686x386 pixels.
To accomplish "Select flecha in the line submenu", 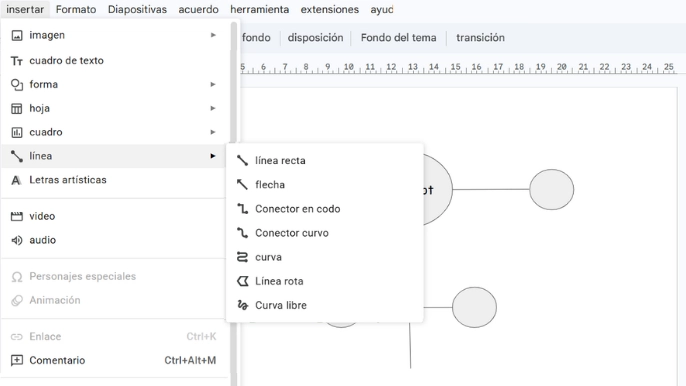I will (325, 185).
